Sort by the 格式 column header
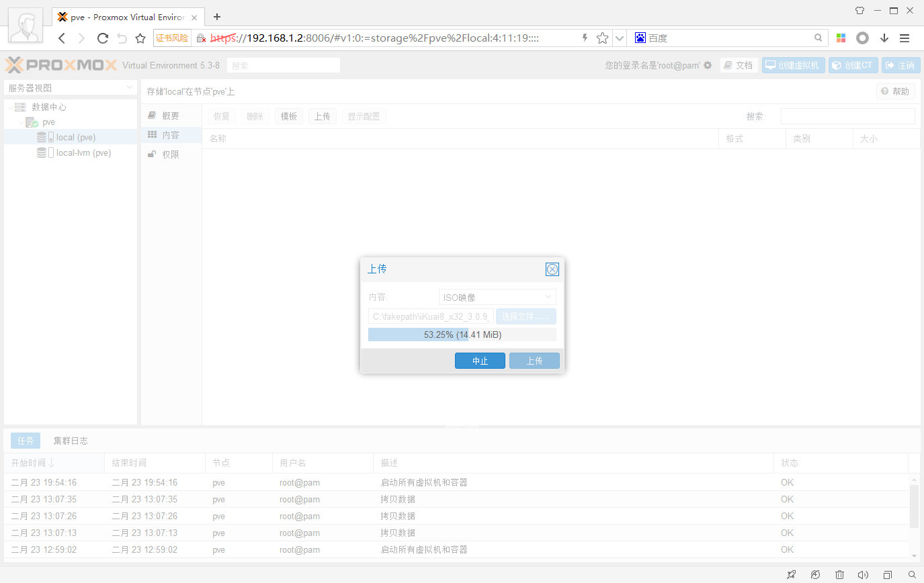The height and width of the screenshot is (583, 924). pos(752,138)
